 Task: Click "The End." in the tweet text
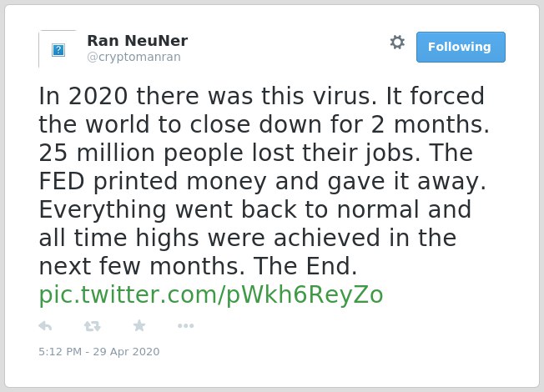[305, 266]
